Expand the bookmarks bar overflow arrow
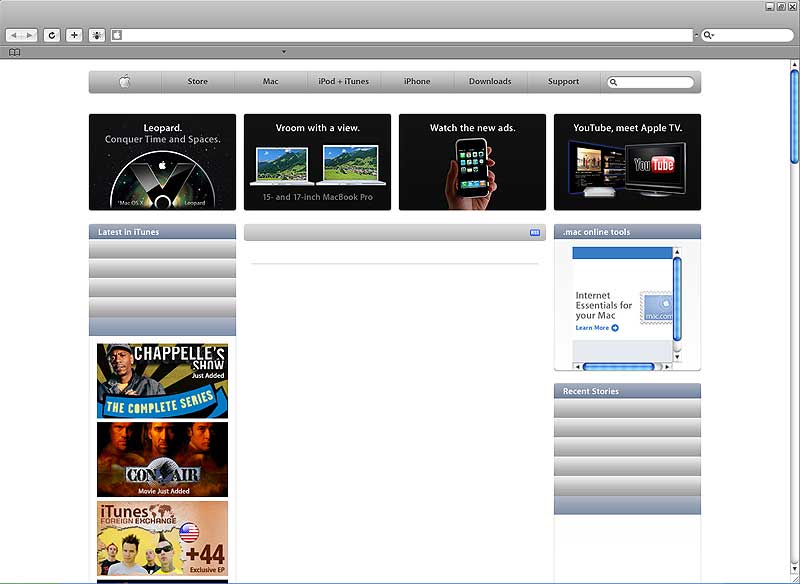The width and height of the screenshot is (800, 584). 283,52
